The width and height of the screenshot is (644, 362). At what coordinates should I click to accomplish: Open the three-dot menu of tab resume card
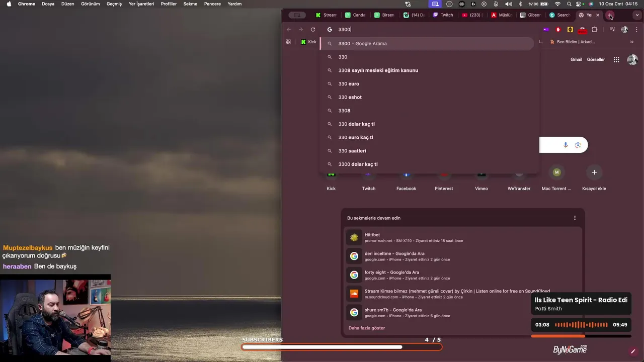tap(575, 218)
